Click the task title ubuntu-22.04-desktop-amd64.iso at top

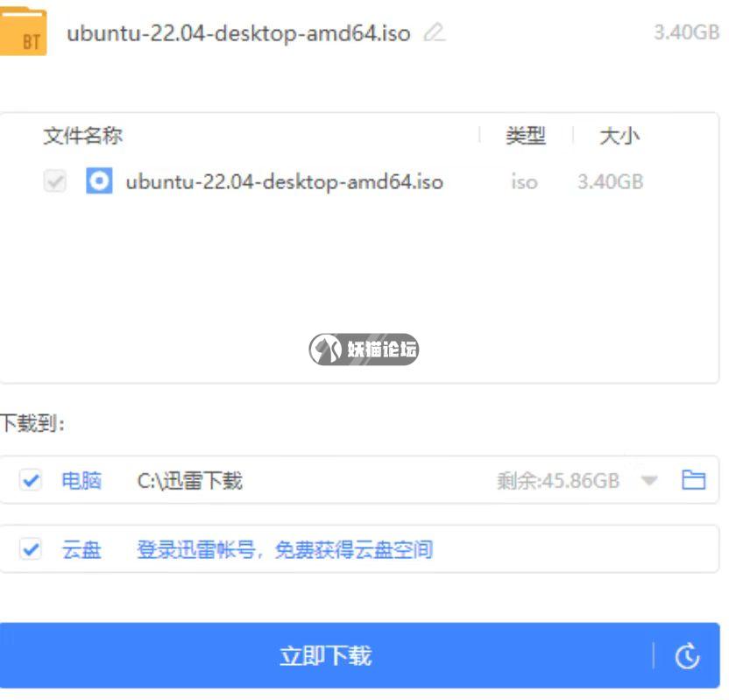(x=238, y=33)
